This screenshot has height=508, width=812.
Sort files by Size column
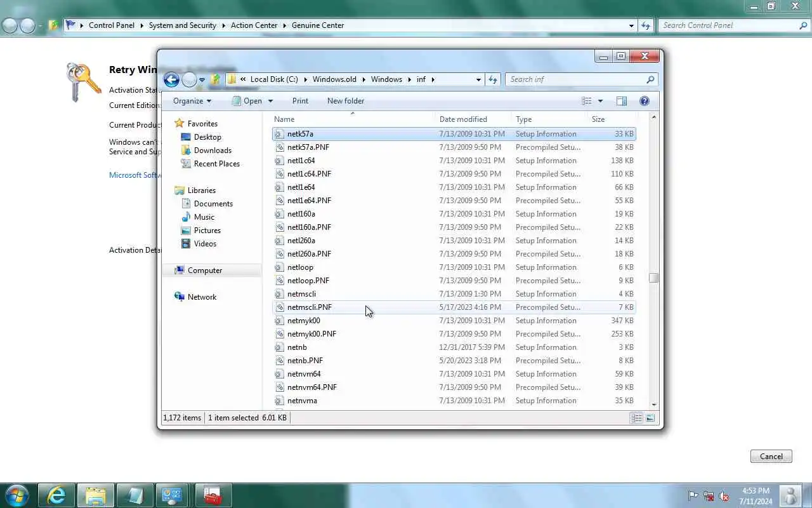tap(612, 119)
